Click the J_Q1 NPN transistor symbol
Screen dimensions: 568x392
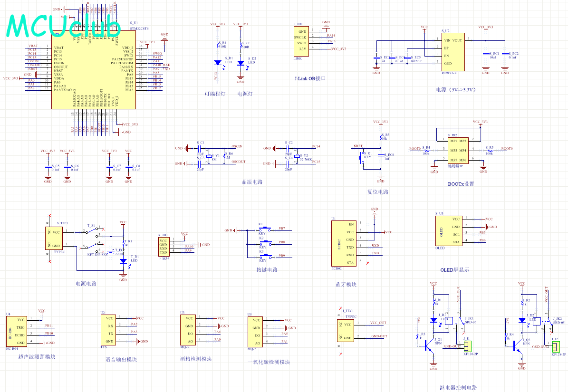point(430,345)
